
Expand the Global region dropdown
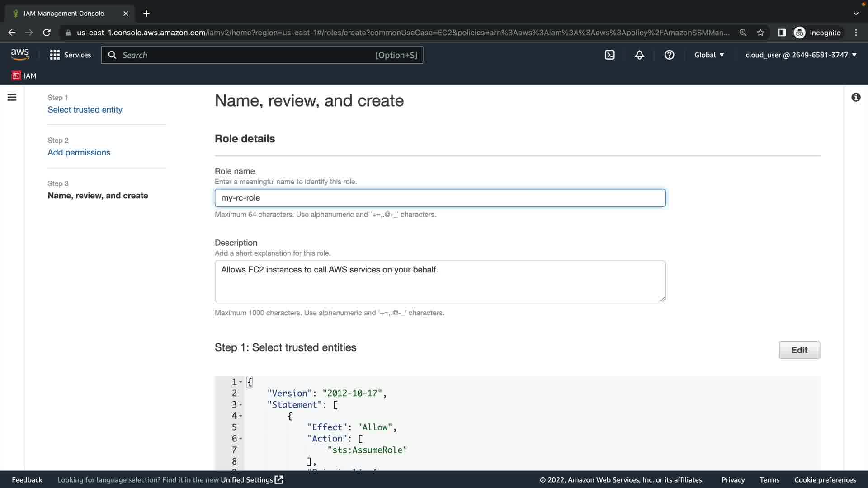pos(709,55)
